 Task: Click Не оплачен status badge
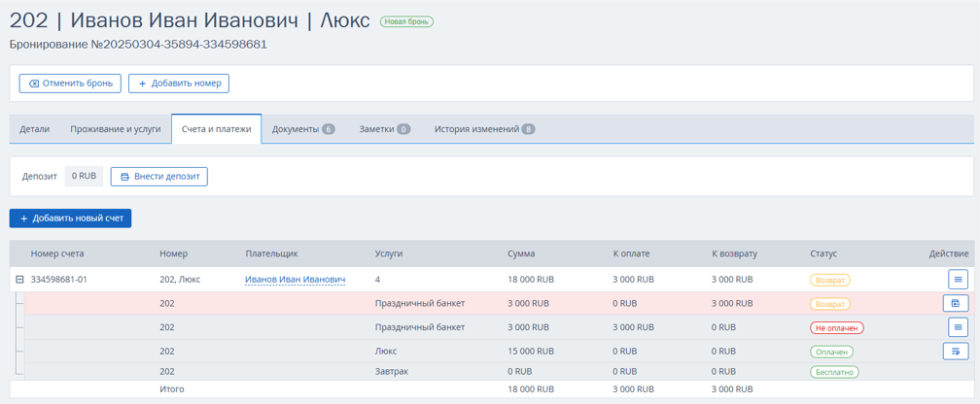click(836, 327)
